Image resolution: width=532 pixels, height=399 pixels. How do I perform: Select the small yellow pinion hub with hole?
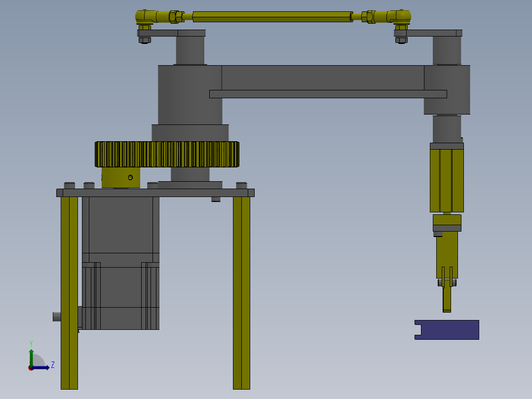click(x=121, y=177)
